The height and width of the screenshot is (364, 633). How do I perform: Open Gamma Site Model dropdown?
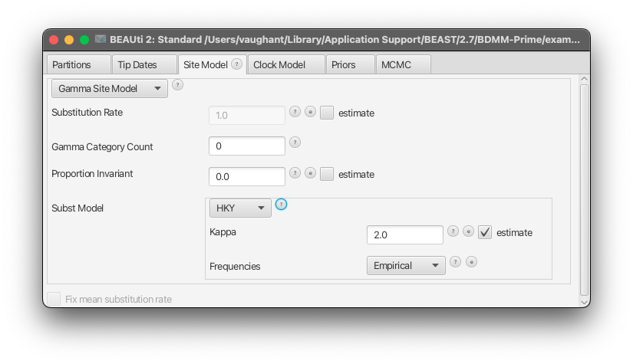click(x=110, y=88)
